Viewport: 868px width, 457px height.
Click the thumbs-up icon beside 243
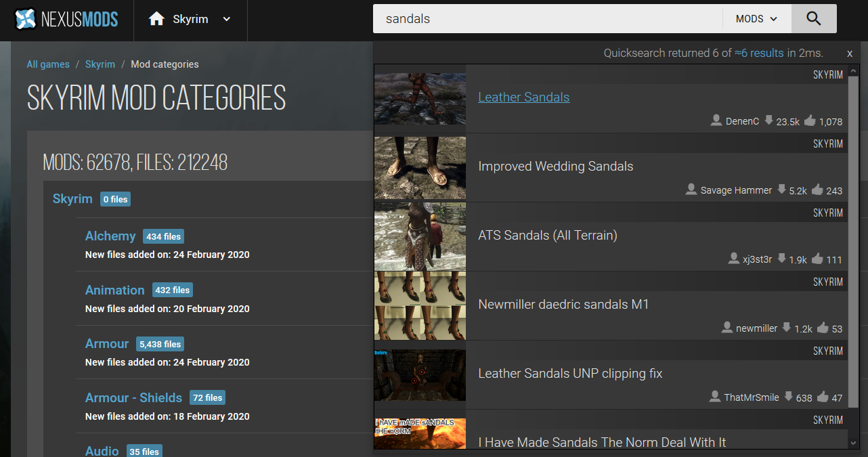coord(817,190)
